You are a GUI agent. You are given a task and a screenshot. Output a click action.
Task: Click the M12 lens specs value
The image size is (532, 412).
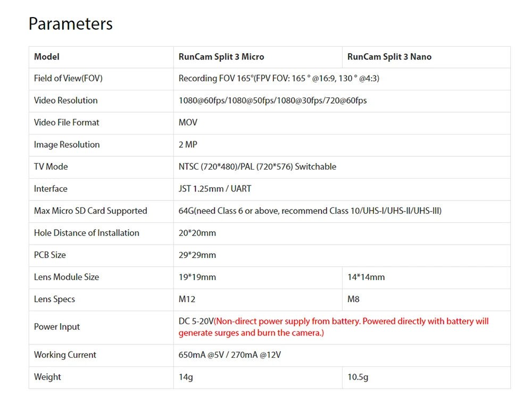point(187,299)
